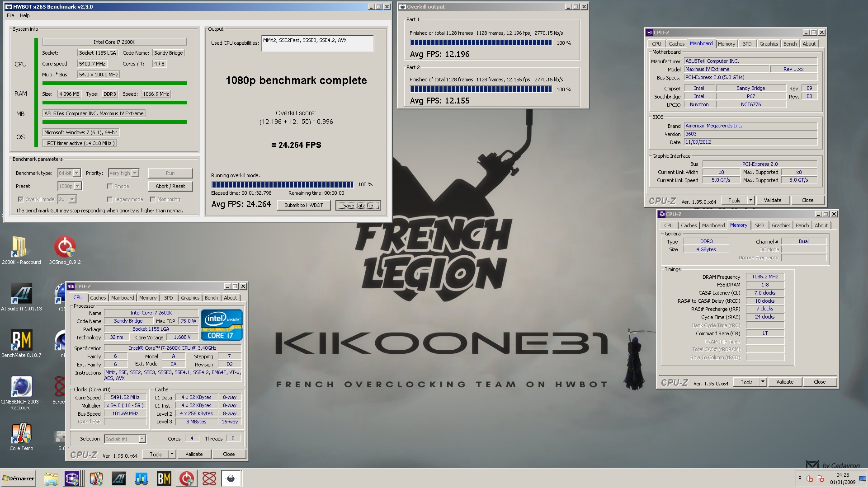The image size is (868, 488).
Task: Click Validate in the CPU-Z CPU window
Action: pos(194,454)
